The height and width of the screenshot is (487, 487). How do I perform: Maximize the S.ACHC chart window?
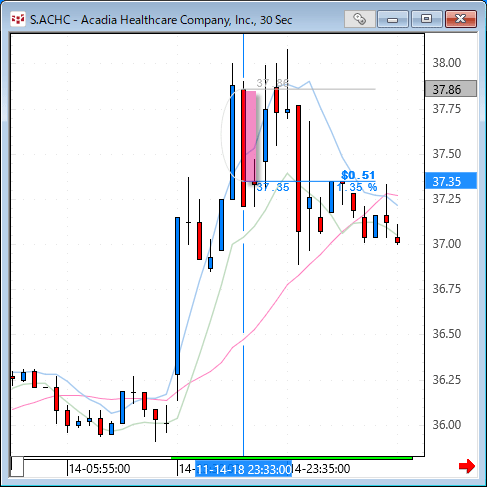pos(427,19)
